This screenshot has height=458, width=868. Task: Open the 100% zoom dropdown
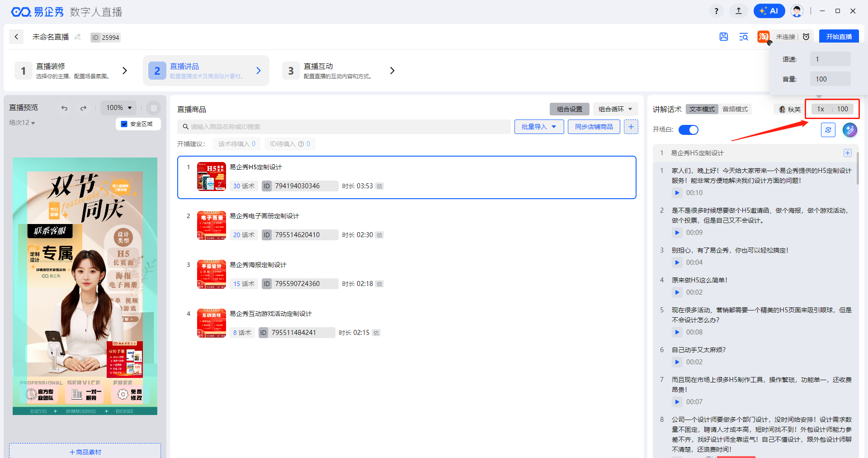[118, 108]
